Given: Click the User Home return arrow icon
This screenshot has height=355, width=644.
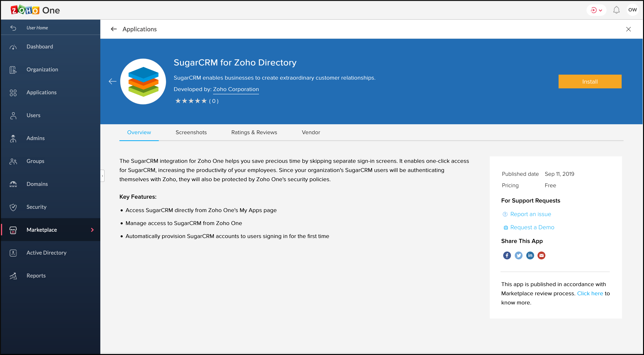Looking at the screenshot, I should click(13, 28).
